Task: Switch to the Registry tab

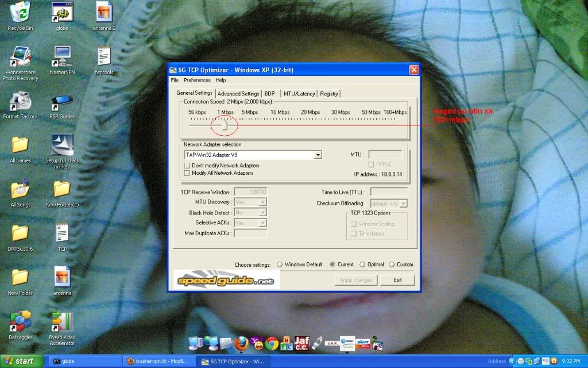Action: click(329, 94)
